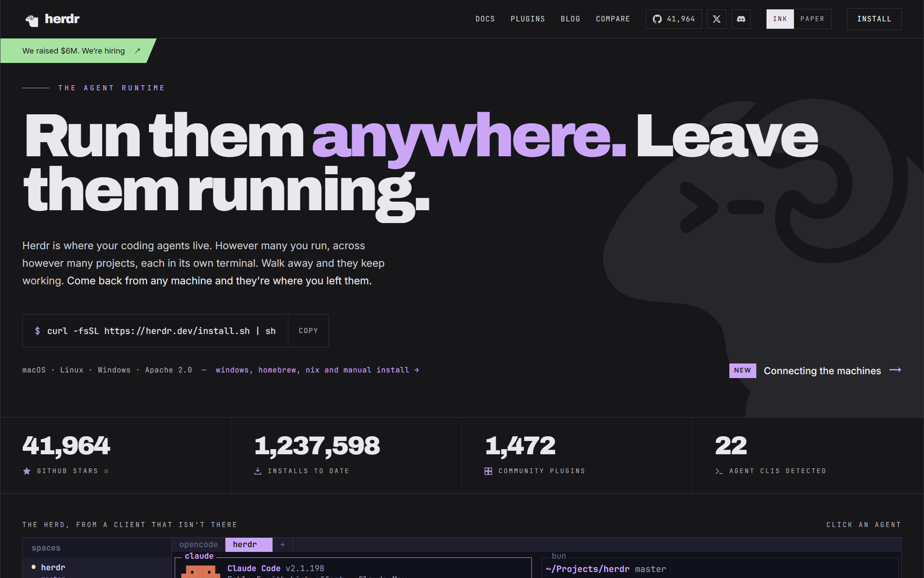The width and height of the screenshot is (924, 578).
Task: Click the ~/Projects/herdr master path
Action: [606, 569]
